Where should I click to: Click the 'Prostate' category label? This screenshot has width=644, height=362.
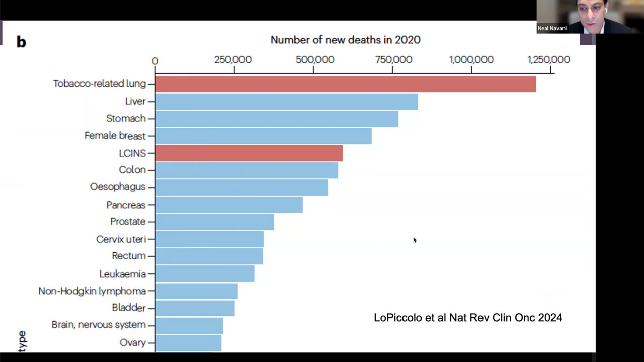click(128, 222)
